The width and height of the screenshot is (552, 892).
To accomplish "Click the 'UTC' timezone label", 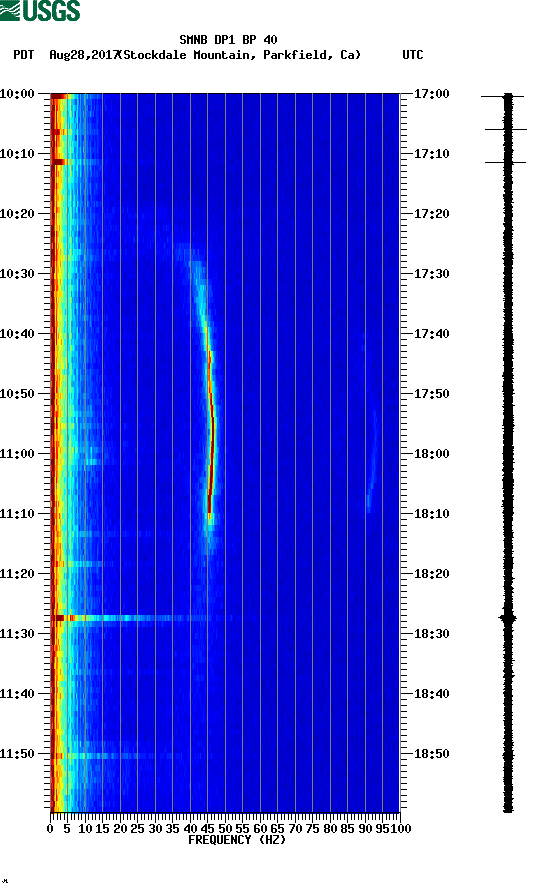I will tap(413, 55).
